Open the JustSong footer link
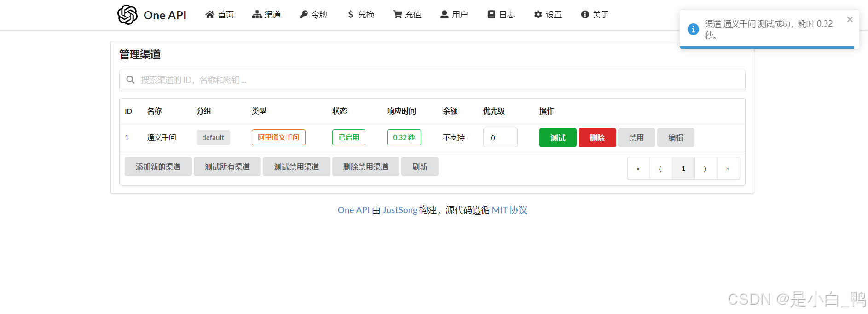 [400, 210]
